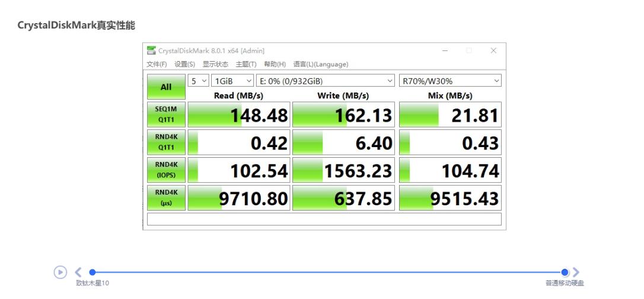Image resolution: width=644 pixels, height=299 pixels.
Task: Run the RND4K Q1T1 test button
Action: 166,142
